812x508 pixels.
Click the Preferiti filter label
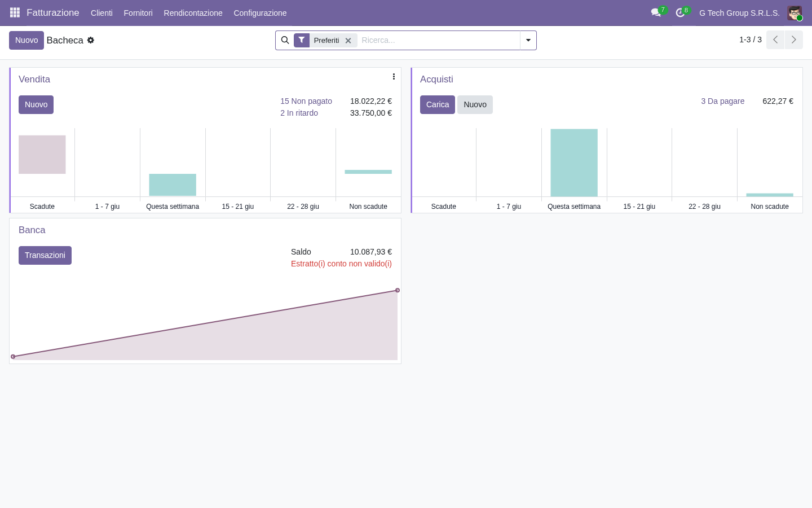click(x=326, y=40)
